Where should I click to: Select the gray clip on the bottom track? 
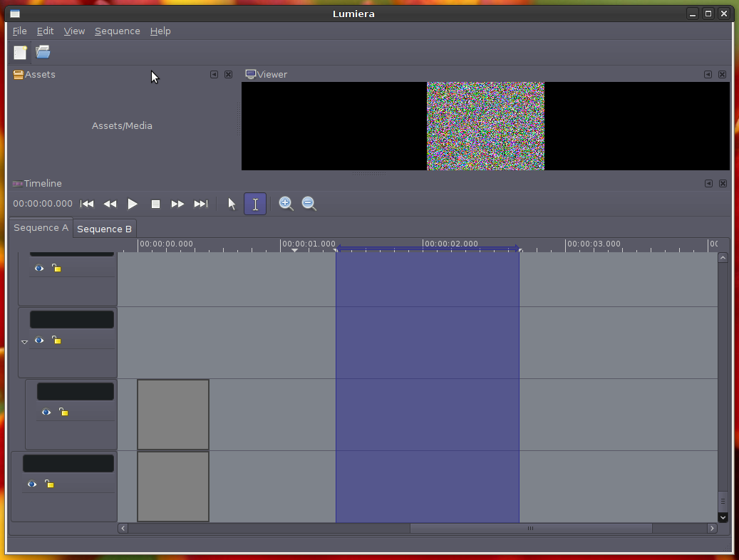click(x=173, y=487)
